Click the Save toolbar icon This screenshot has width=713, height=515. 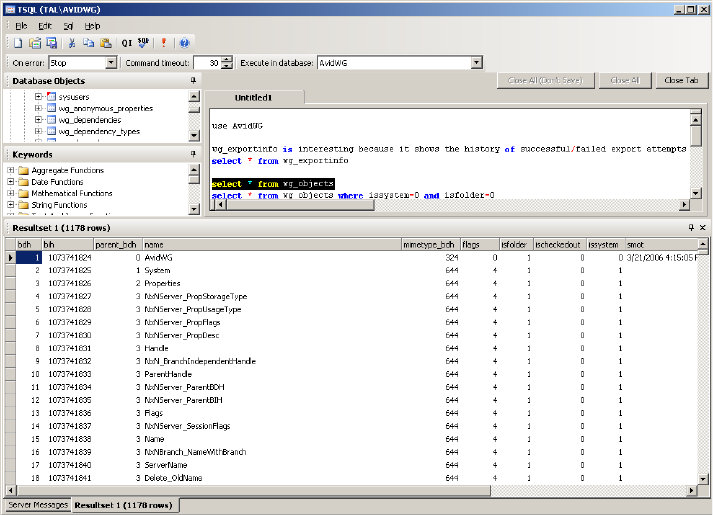coord(52,43)
